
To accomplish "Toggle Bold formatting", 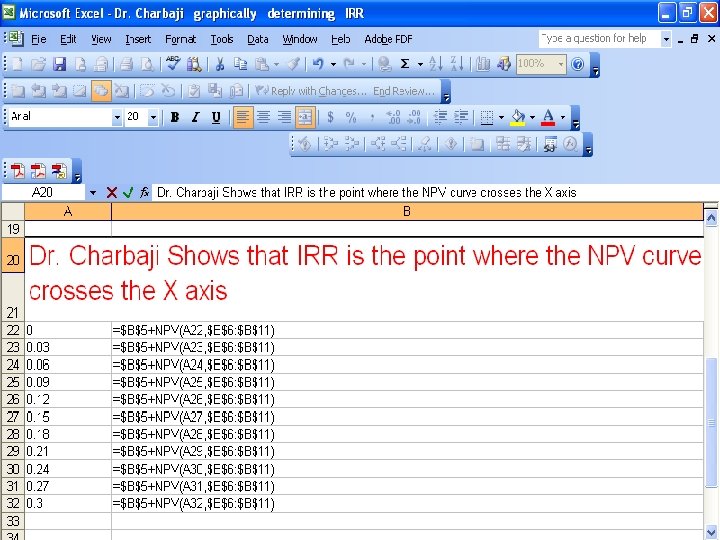I will (x=174, y=117).
